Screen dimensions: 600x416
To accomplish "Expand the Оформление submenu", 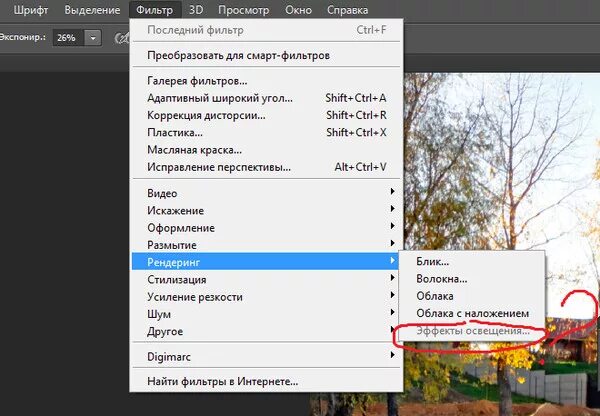I will click(266, 228).
